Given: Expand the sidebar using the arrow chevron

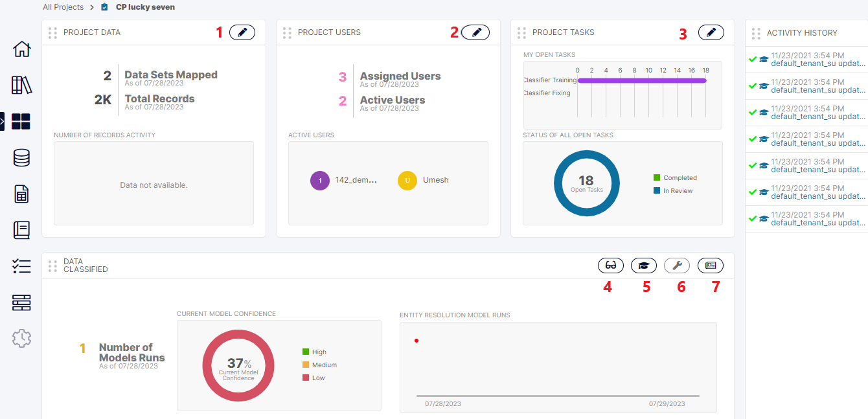Looking at the screenshot, I should pos(3,121).
